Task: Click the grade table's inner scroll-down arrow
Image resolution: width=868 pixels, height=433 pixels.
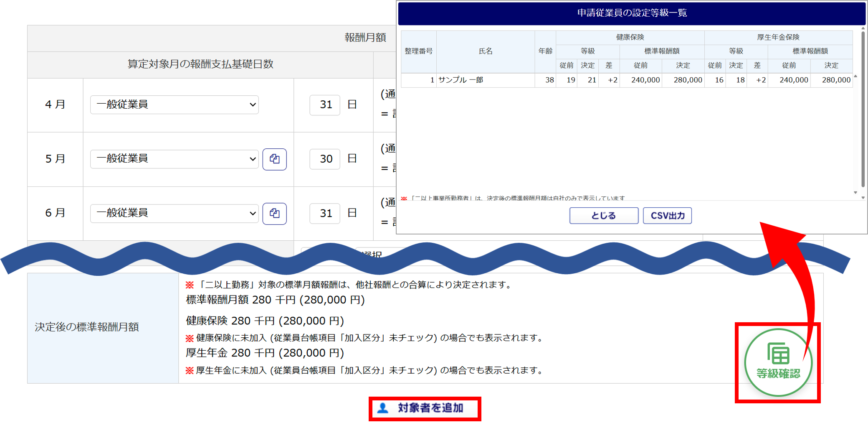Action: pyautogui.click(x=855, y=193)
